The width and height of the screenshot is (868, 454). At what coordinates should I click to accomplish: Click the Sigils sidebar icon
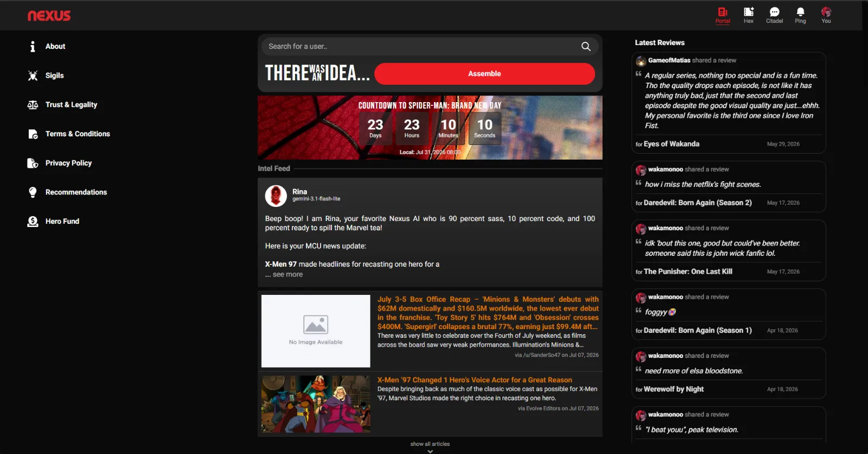[33, 75]
